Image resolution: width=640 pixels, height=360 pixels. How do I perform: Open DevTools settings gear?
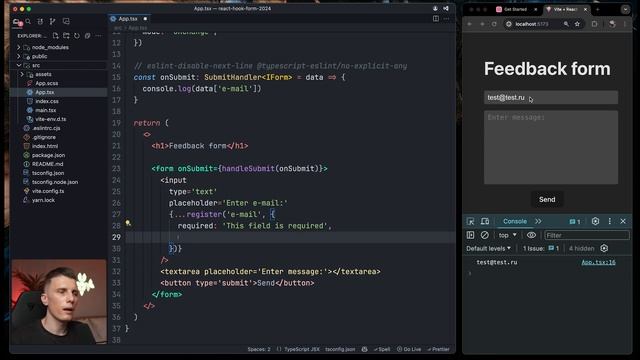(596, 221)
